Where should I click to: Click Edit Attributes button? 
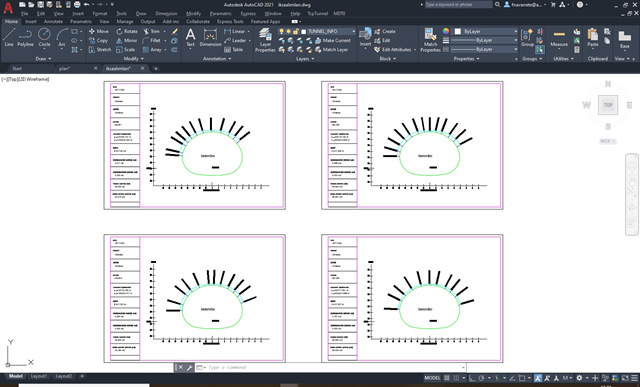(393, 49)
